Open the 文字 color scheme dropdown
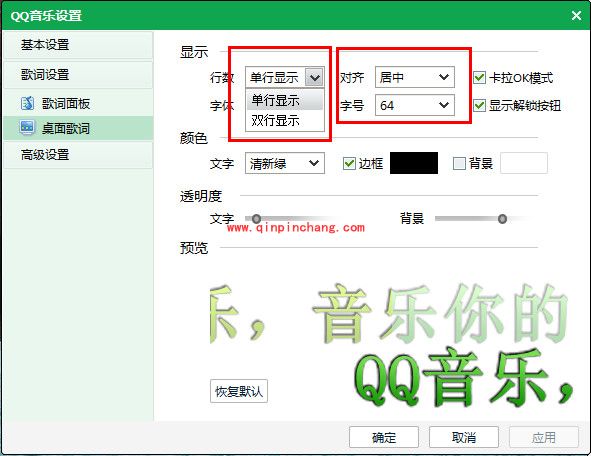591x456 pixels. [285, 163]
